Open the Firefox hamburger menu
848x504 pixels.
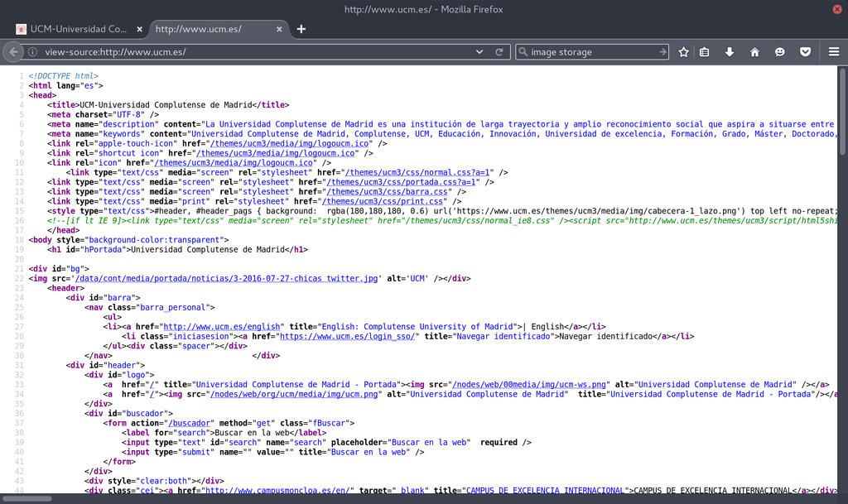[834, 52]
